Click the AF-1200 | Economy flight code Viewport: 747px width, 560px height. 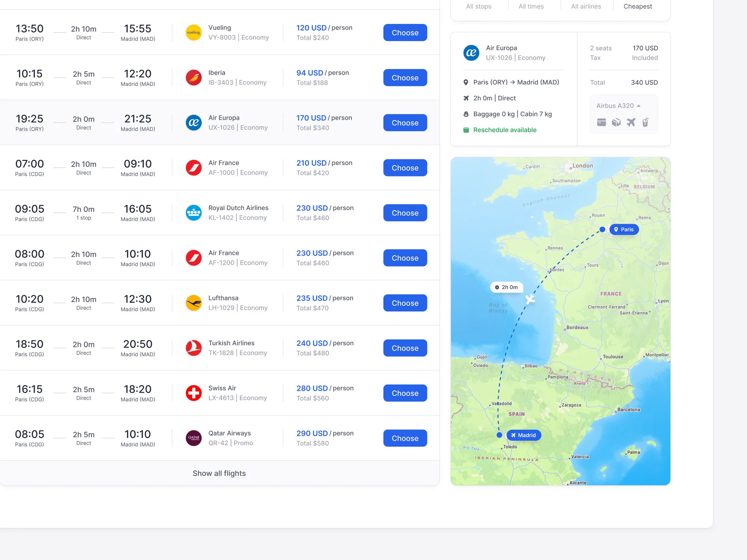(238, 262)
